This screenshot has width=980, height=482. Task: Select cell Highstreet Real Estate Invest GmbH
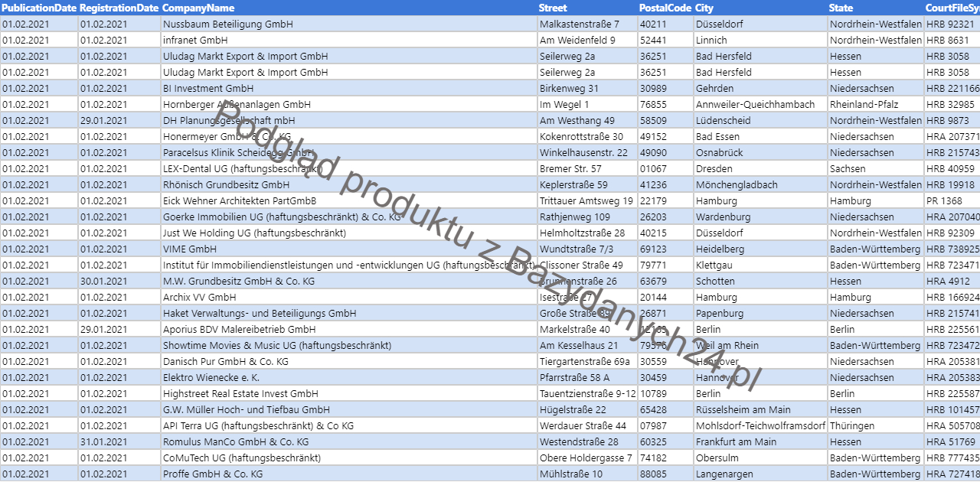[x=349, y=393]
